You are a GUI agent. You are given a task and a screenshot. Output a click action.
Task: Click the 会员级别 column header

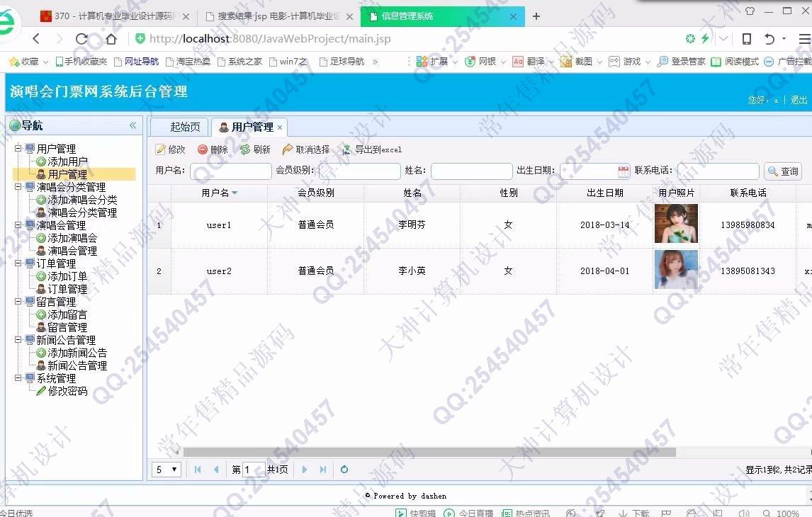coord(316,193)
